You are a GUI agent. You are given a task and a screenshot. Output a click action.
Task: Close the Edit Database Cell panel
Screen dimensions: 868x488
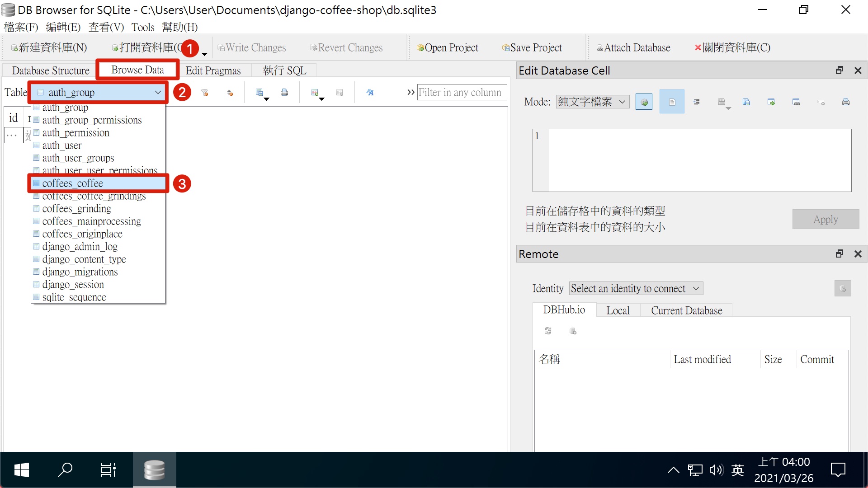click(858, 70)
